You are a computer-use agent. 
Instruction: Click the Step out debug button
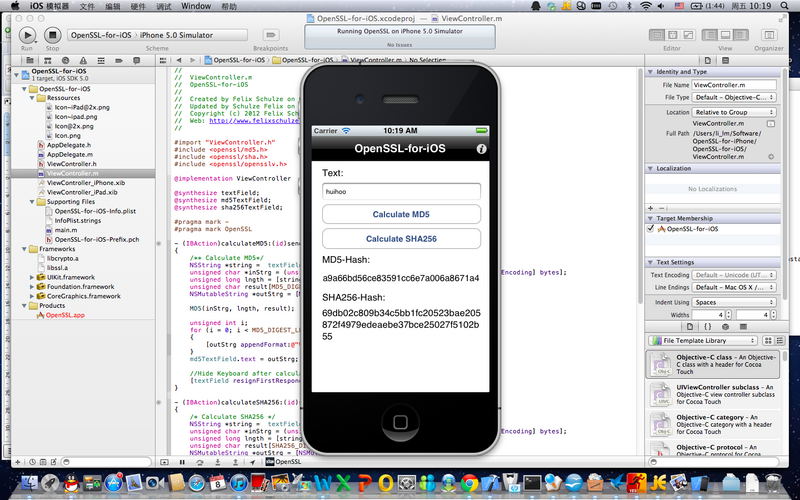click(x=235, y=462)
